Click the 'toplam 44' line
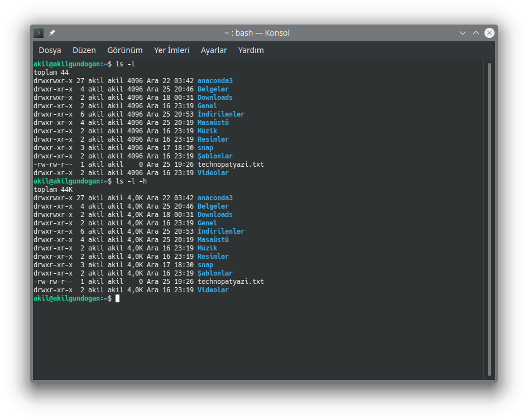This screenshot has height=420, width=528. pyautogui.click(x=51, y=73)
